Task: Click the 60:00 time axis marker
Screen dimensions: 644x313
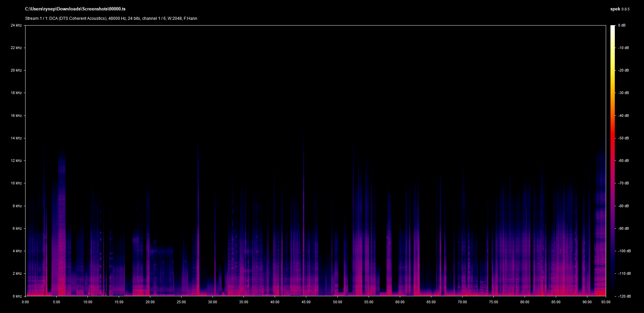Action: tap(400, 302)
